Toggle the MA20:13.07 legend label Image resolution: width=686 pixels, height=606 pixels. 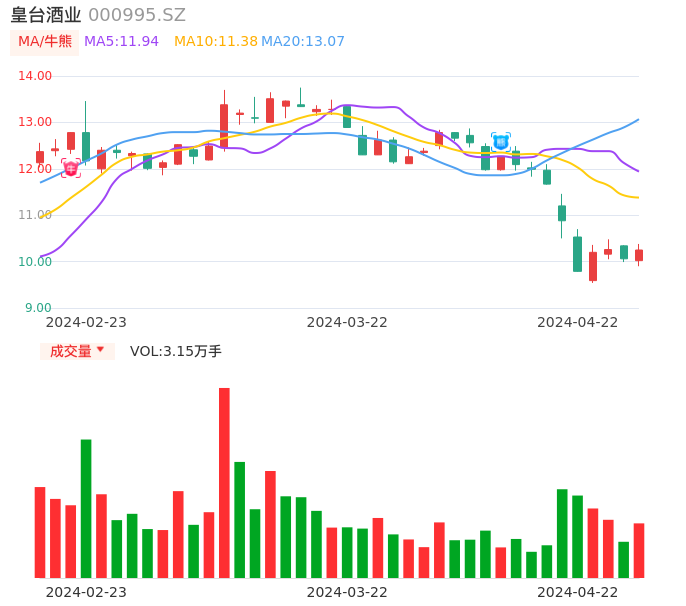pos(303,42)
